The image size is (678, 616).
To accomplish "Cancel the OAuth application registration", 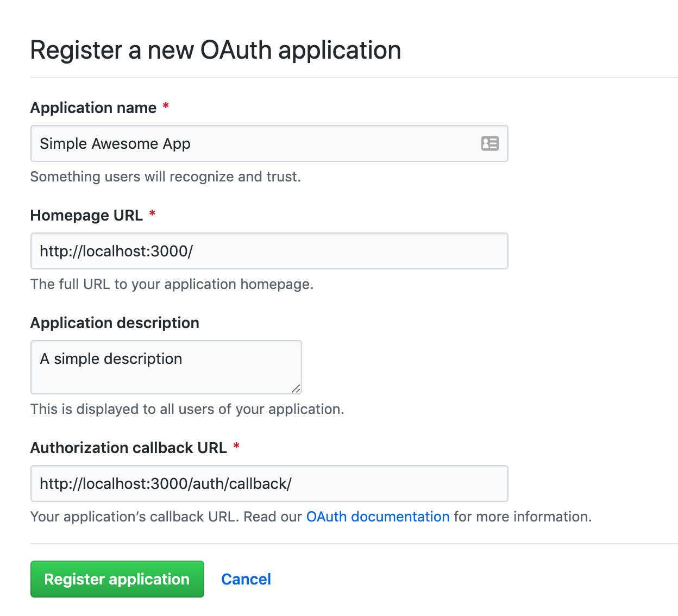I will (246, 579).
